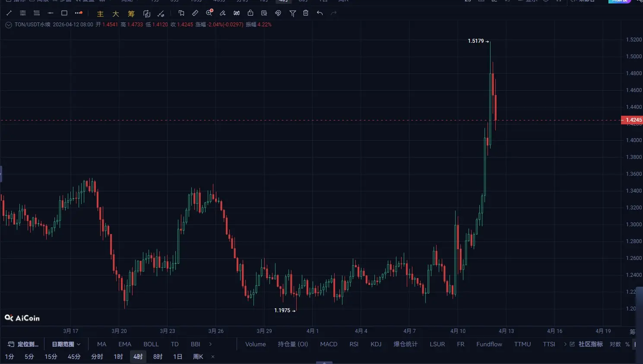This screenshot has width=643, height=364.
Task: Toggle the TD indicator
Action: [174, 344]
